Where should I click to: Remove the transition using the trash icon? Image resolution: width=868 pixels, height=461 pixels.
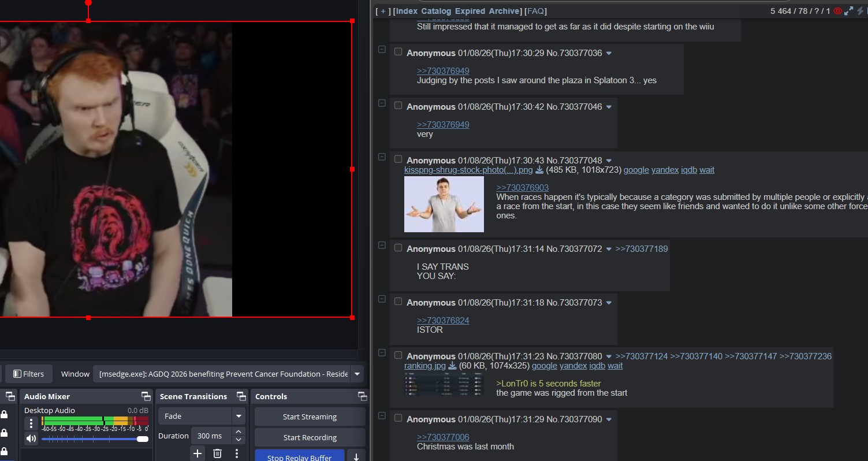[x=217, y=453]
